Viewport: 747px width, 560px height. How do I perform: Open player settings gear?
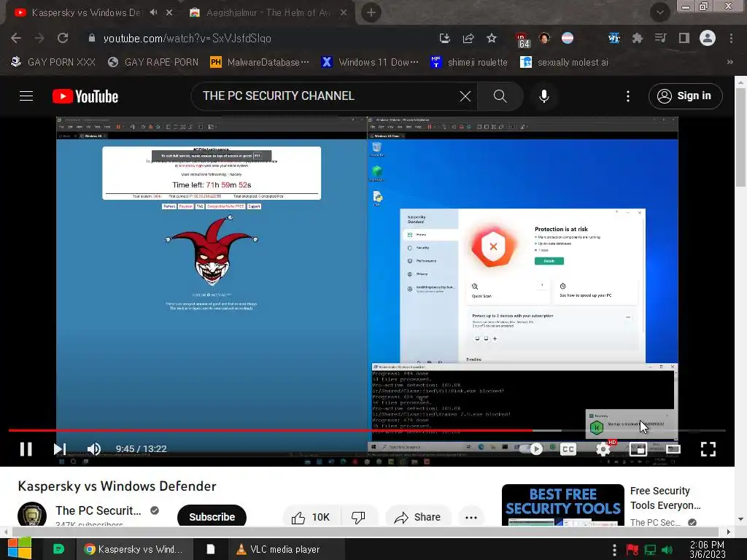(603, 449)
